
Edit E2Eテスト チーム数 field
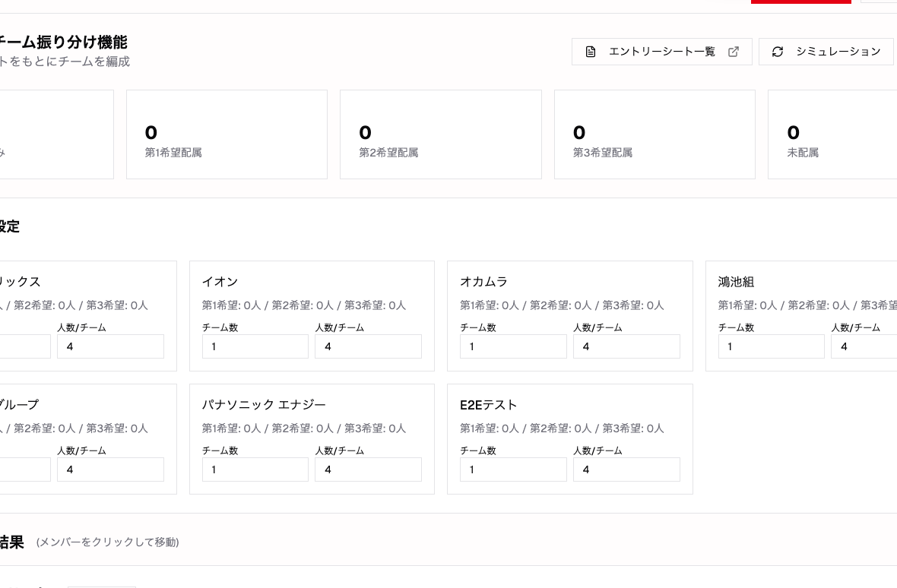click(513, 469)
